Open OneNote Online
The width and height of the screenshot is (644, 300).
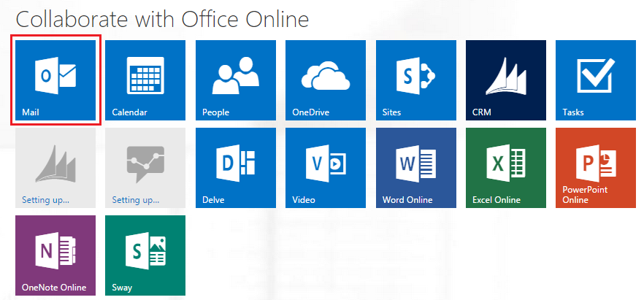pos(55,255)
